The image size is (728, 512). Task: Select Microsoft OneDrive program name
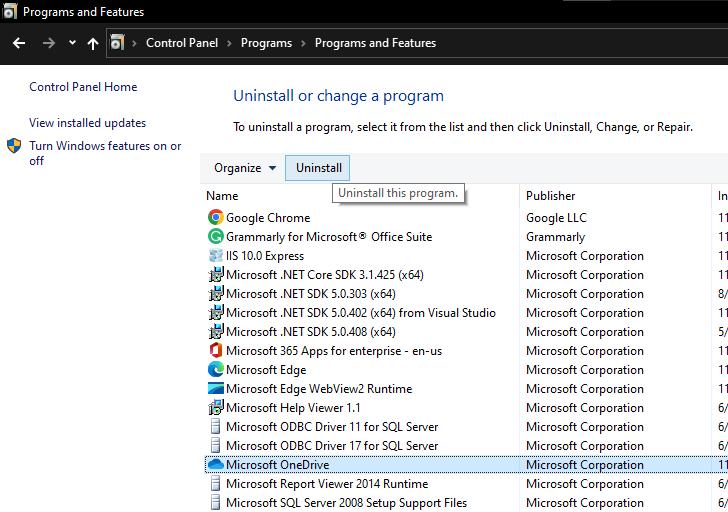pyautogui.click(x=278, y=465)
